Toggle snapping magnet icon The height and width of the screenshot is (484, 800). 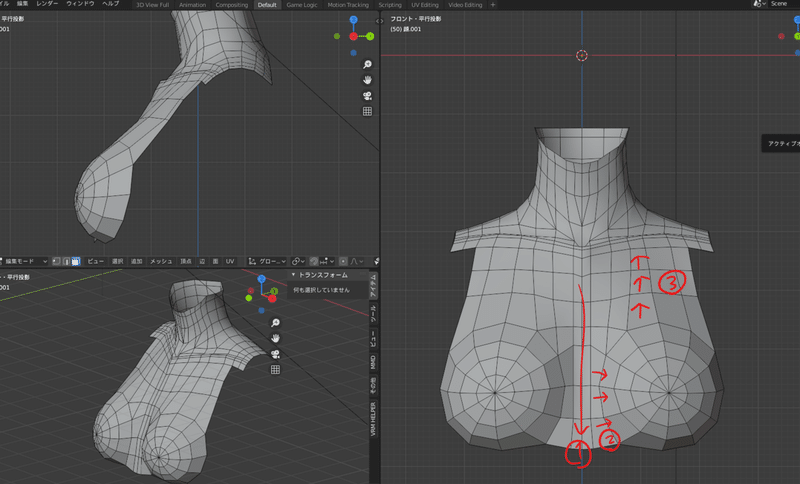pos(314,261)
